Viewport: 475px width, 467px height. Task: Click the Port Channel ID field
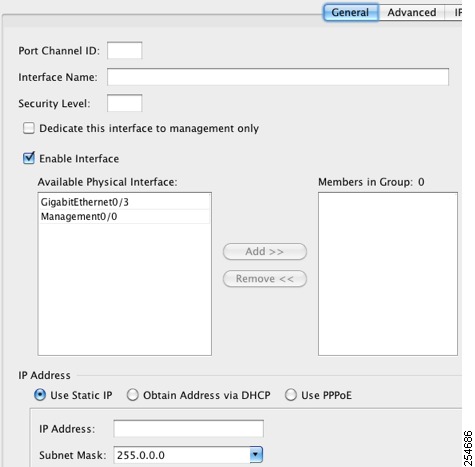point(125,51)
